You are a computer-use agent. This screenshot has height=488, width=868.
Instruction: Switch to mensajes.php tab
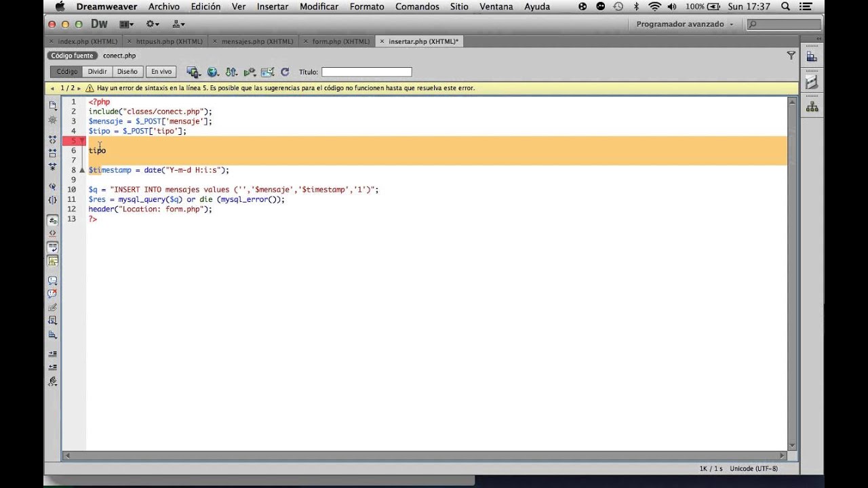(257, 41)
